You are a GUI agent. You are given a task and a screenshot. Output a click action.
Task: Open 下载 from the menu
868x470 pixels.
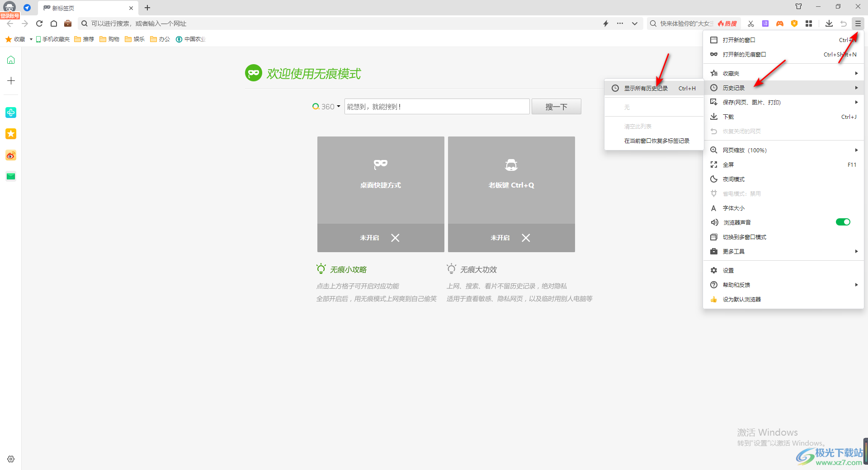click(x=783, y=117)
